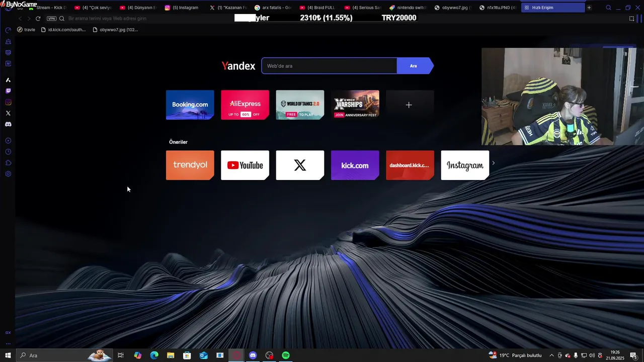Screen dimensions: 644x362
Task: Open the Instagram suggestion tile
Action: point(465,165)
